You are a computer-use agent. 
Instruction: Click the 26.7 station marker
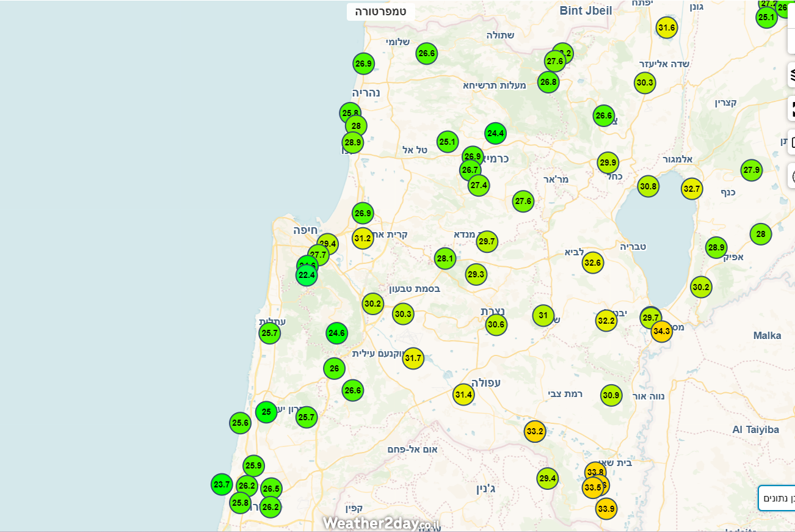click(x=470, y=170)
